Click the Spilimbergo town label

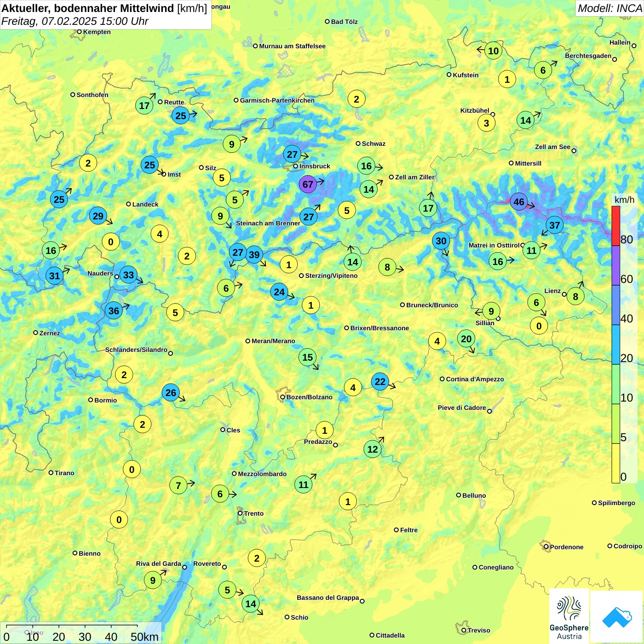[616, 503]
